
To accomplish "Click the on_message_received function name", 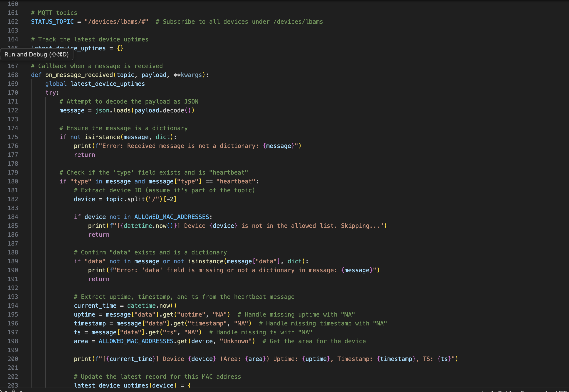I will [79, 75].
